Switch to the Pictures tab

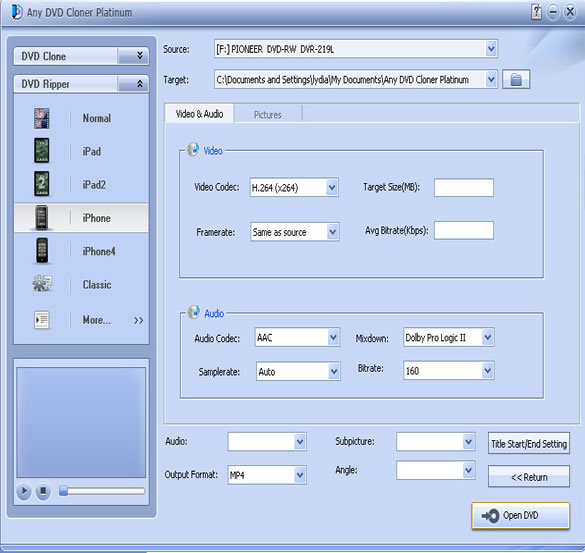coord(268,115)
